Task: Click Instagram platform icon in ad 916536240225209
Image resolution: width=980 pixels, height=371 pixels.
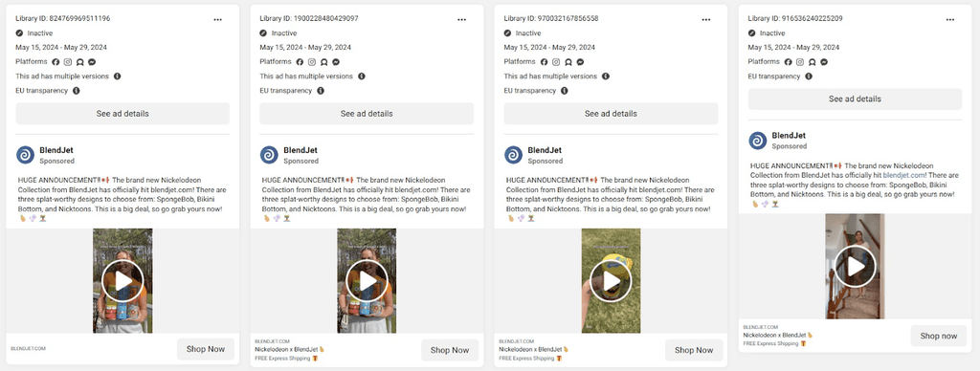Action: [x=800, y=62]
